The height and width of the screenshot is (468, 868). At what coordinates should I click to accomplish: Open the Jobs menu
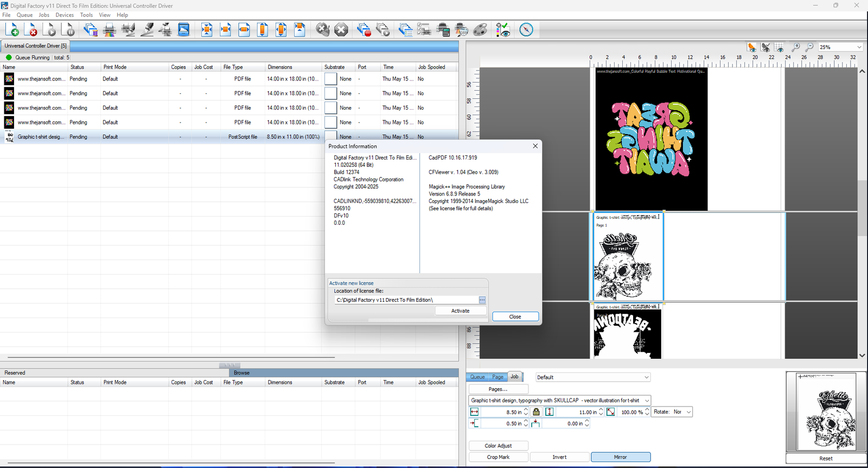[x=44, y=15]
